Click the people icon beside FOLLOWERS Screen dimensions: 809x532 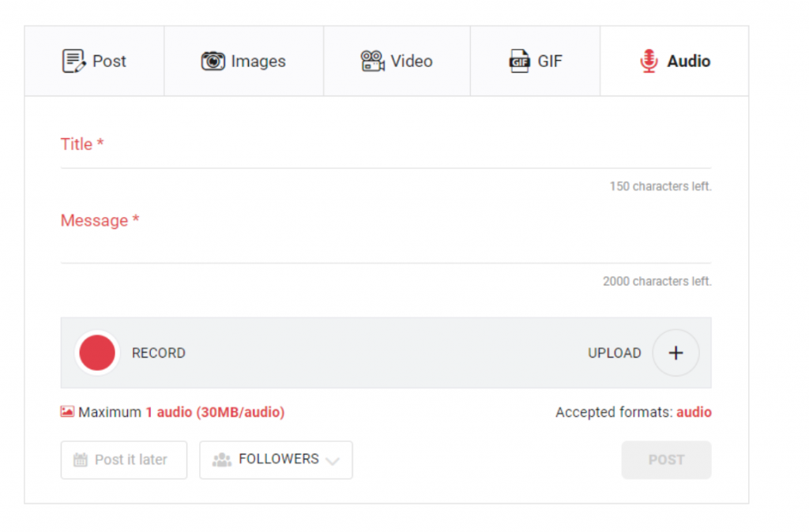pyautogui.click(x=222, y=460)
